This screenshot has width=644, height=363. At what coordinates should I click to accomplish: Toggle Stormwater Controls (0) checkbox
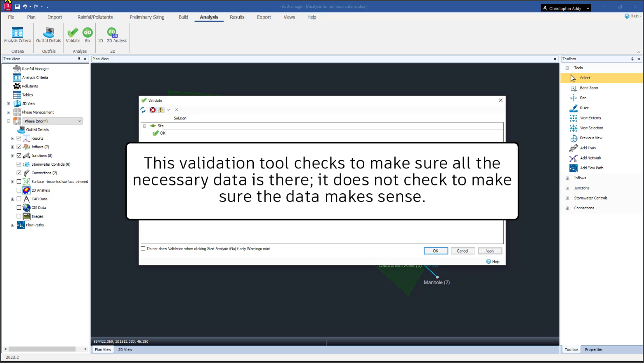19,164
